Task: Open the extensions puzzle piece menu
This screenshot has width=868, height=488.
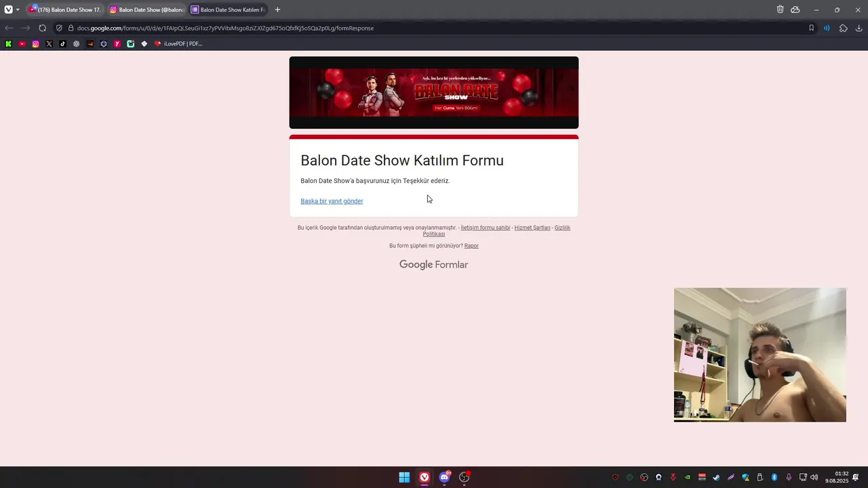Action: (x=844, y=28)
